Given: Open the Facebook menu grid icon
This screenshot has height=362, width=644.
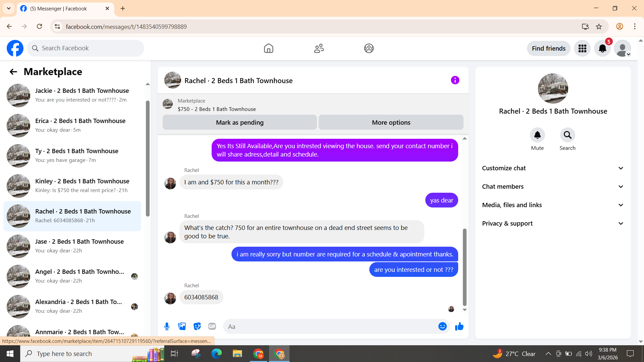Looking at the screenshot, I should 582,49.
